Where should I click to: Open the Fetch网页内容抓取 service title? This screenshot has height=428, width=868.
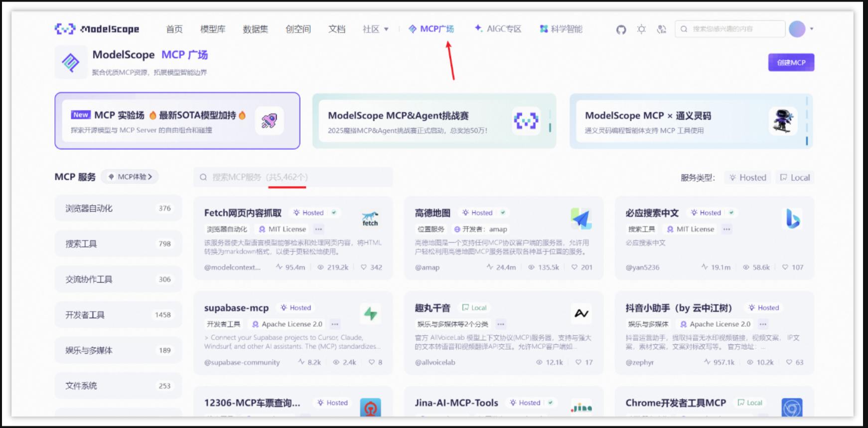pos(243,213)
